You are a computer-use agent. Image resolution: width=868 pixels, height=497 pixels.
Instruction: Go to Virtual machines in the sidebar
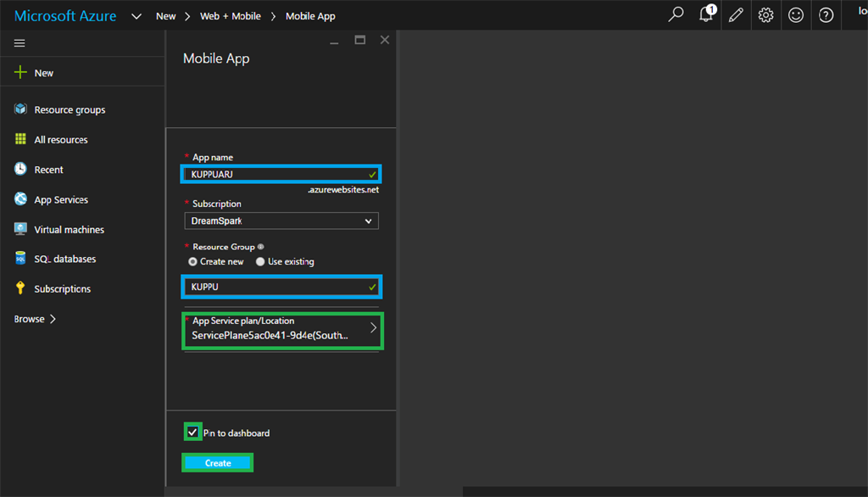coord(69,230)
